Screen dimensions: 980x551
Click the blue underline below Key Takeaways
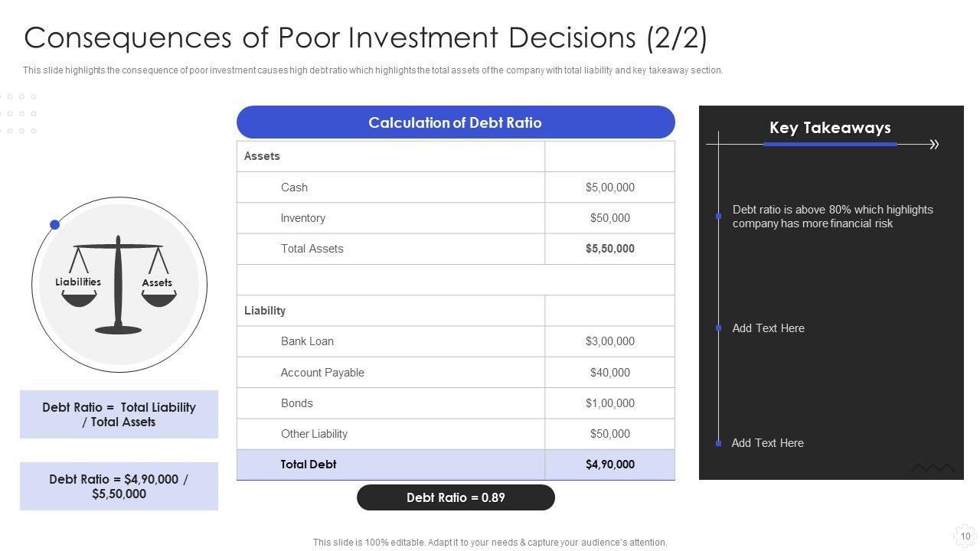tap(830, 144)
